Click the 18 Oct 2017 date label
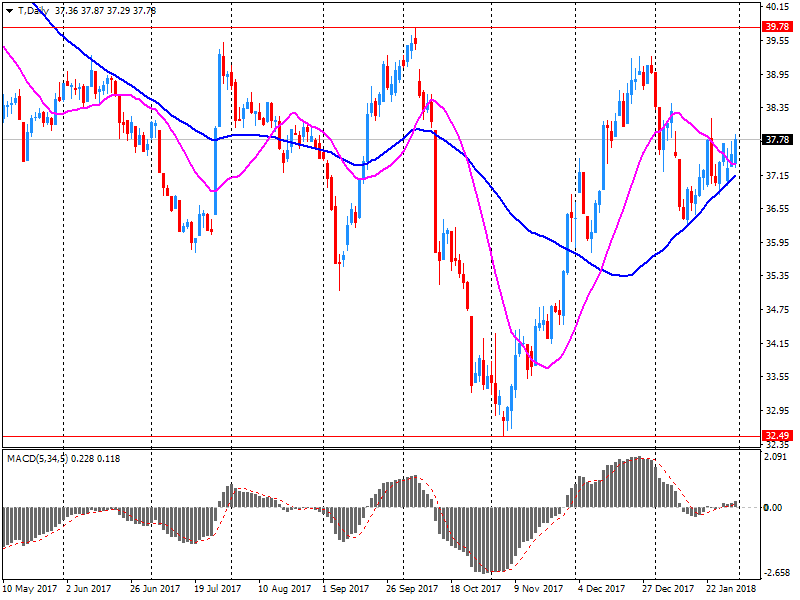 click(x=477, y=590)
